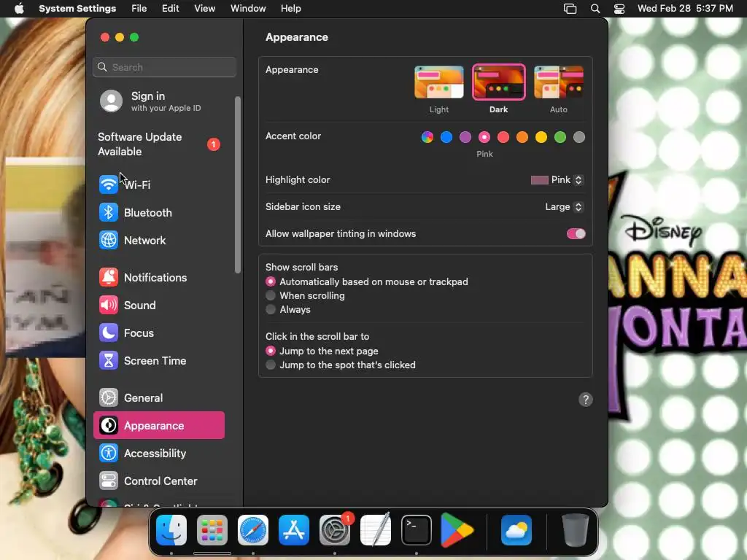This screenshot has height=560, width=747.
Task: Open the Trash in the Dock
Action: 575,530
